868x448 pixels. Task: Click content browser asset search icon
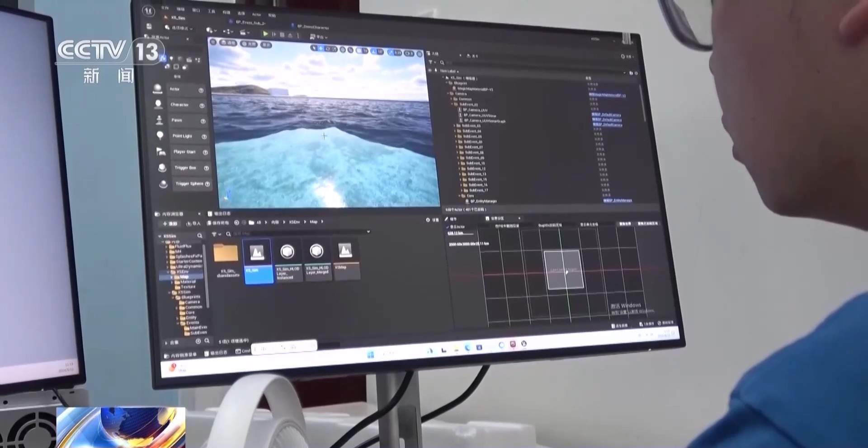(228, 234)
